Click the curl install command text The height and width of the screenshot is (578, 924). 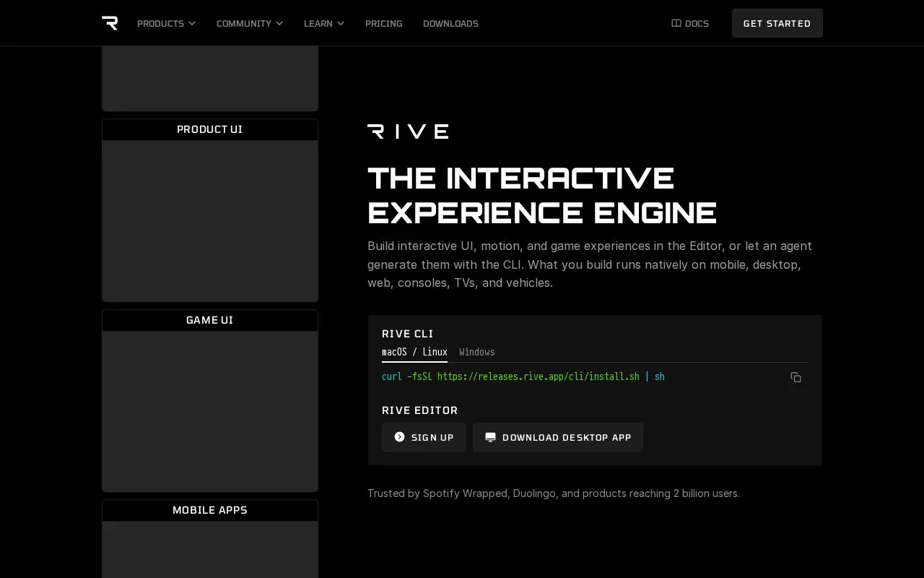click(523, 376)
